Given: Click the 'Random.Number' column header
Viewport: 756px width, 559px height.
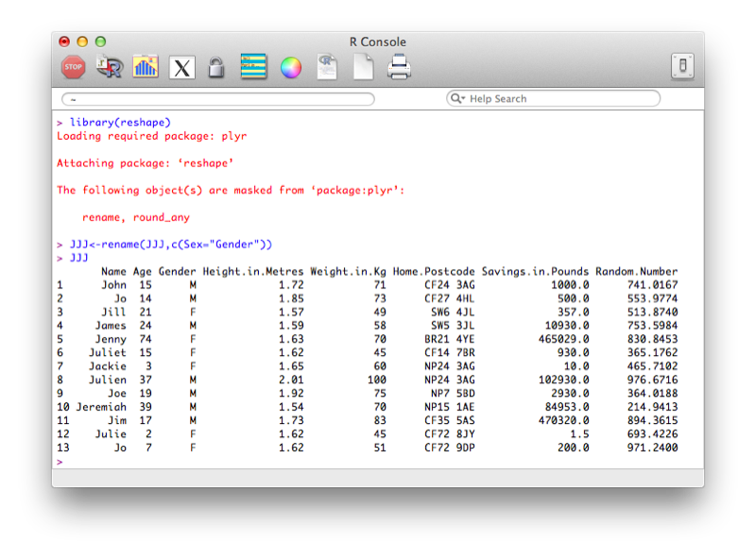Looking at the screenshot, I should coord(636,271).
